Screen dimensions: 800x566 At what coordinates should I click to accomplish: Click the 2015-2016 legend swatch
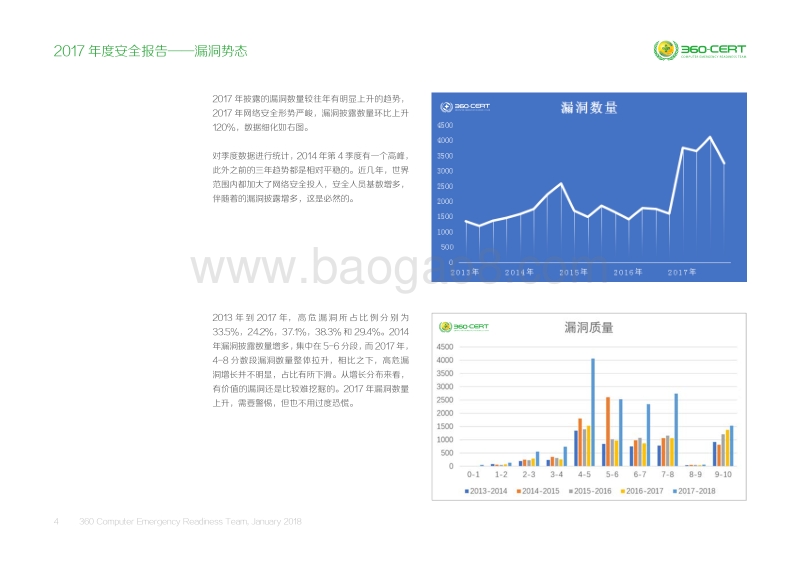tap(570, 491)
